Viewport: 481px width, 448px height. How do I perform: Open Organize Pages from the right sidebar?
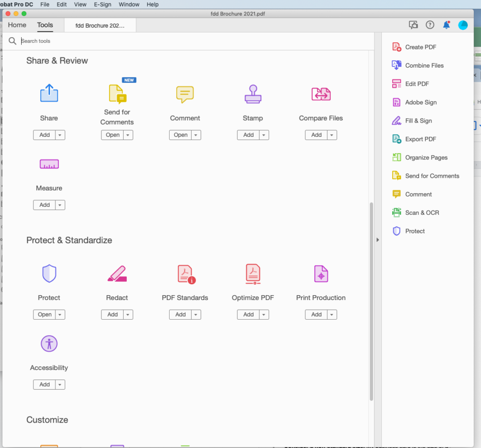click(419, 157)
